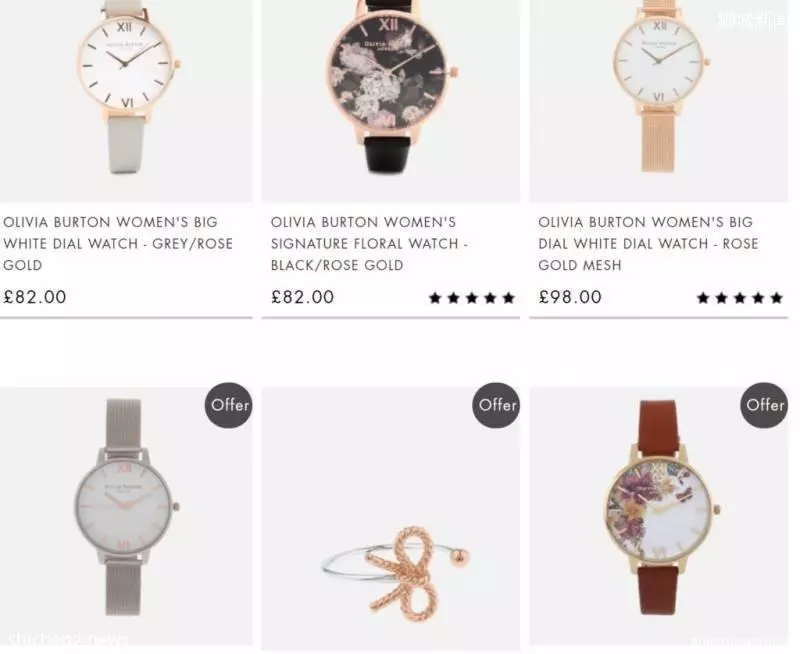This screenshot has height=654, width=800.
Task: Click the £98.00 price of the mesh watch
Action: click(x=570, y=297)
